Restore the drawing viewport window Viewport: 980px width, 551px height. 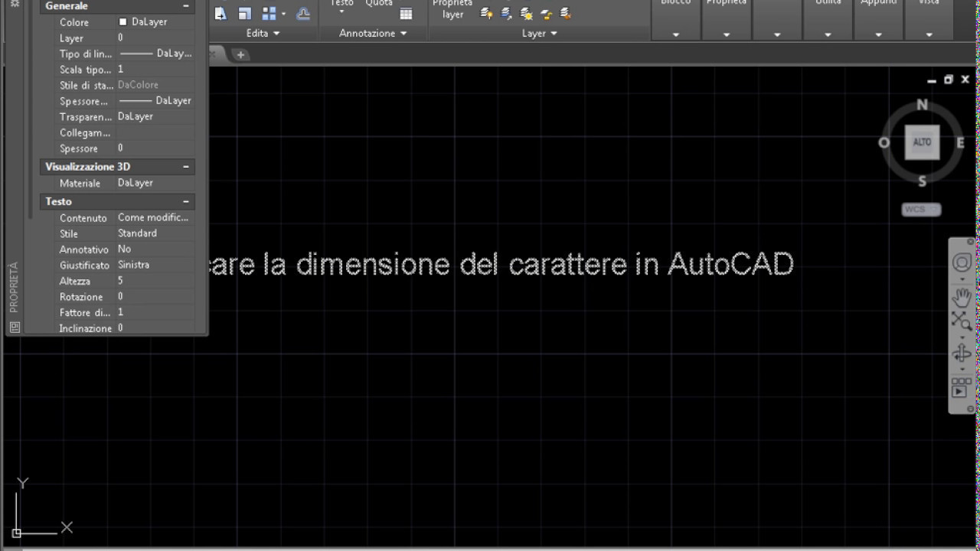[x=948, y=80]
